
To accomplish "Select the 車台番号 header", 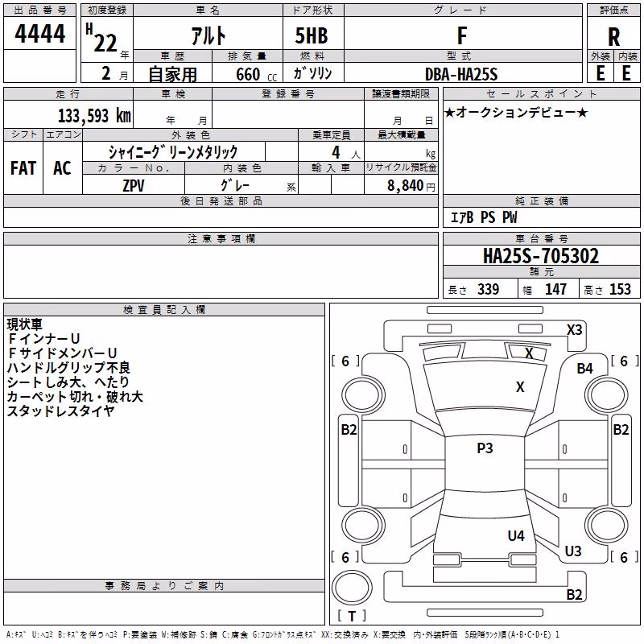I will [x=541, y=238].
